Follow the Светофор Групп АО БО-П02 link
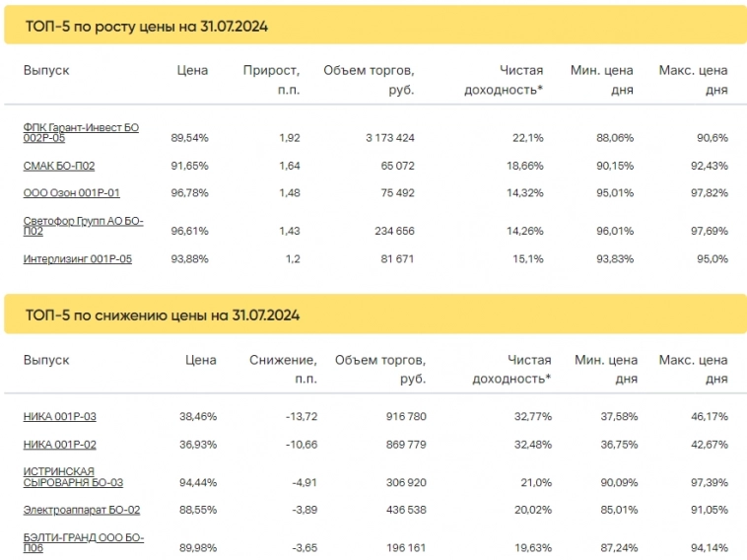747x560 pixels. [83, 226]
